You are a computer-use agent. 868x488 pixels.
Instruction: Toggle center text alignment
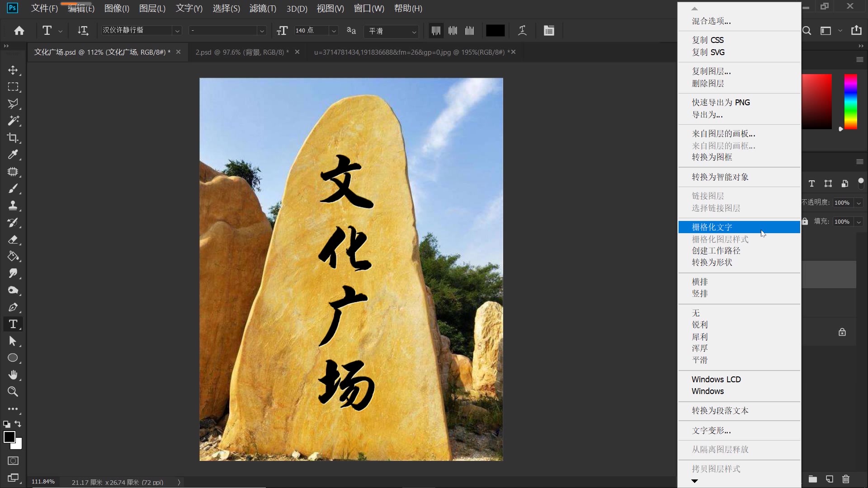pos(452,30)
